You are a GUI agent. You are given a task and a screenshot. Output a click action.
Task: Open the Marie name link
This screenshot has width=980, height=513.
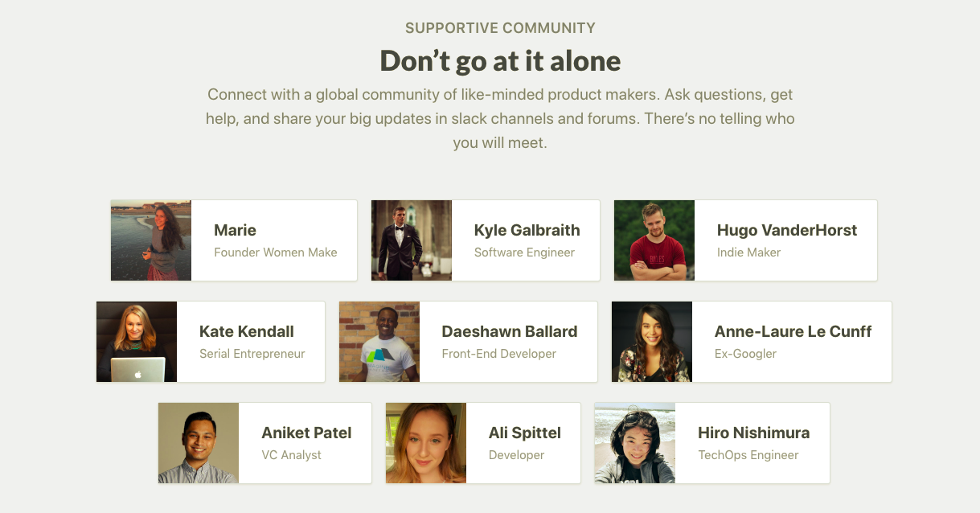(x=235, y=230)
